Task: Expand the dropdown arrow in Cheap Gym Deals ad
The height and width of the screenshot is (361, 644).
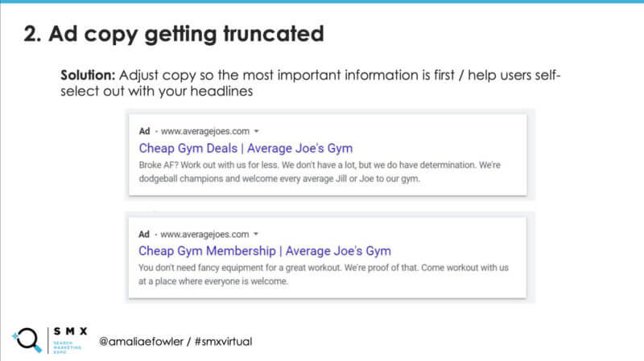Action: click(256, 129)
